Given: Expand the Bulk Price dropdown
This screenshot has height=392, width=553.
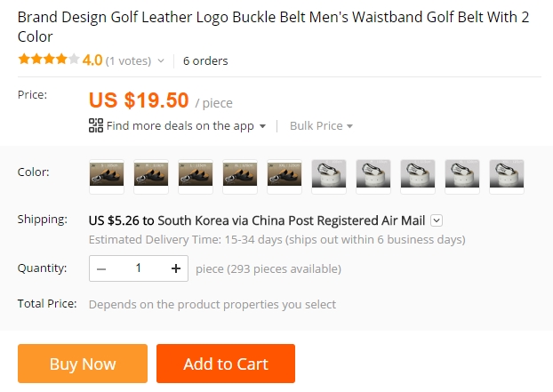Looking at the screenshot, I should pyautogui.click(x=321, y=125).
